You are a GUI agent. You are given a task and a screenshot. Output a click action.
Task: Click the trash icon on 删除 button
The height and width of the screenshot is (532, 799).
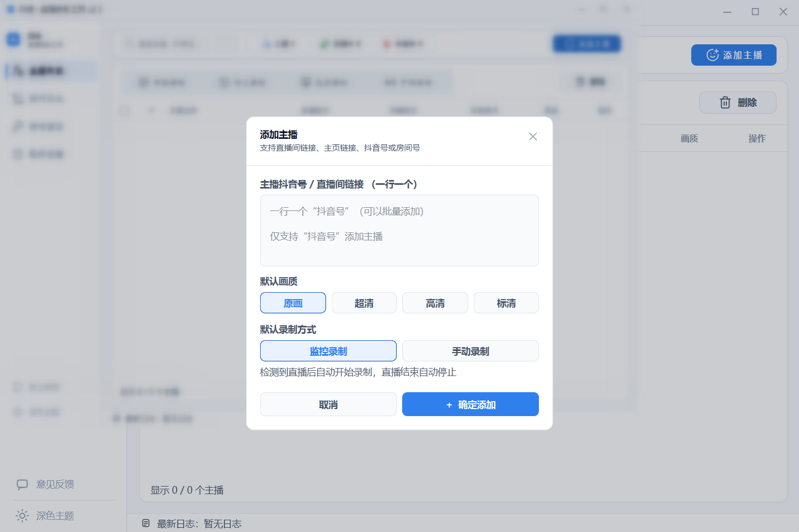point(725,103)
